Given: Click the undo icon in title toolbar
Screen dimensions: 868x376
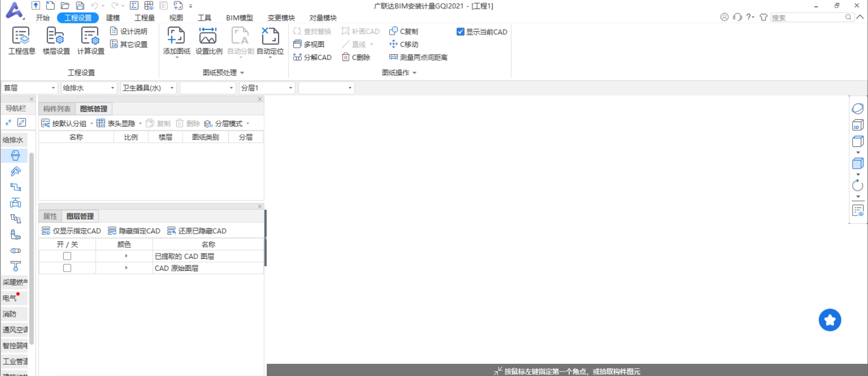Looking at the screenshot, I should [x=94, y=6].
